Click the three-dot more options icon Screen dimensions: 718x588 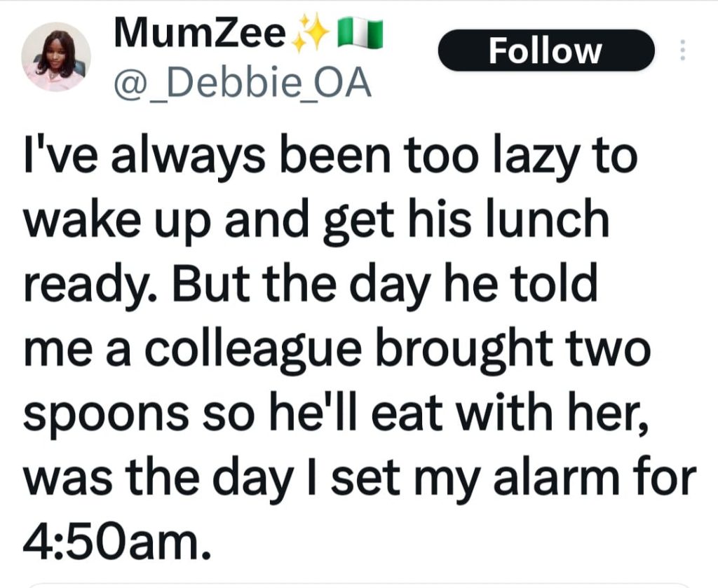pos(681,51)
